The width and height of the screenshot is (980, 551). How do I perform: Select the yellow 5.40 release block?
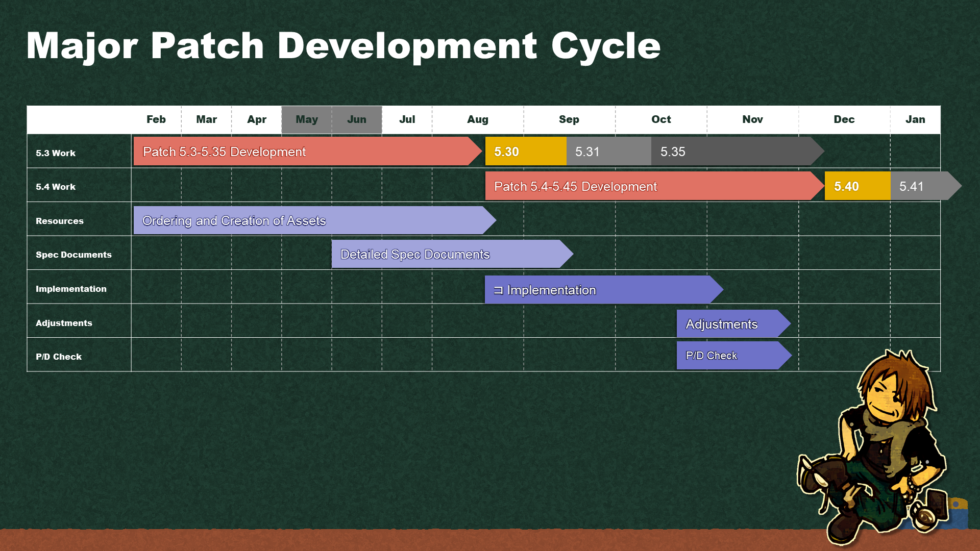857,186
